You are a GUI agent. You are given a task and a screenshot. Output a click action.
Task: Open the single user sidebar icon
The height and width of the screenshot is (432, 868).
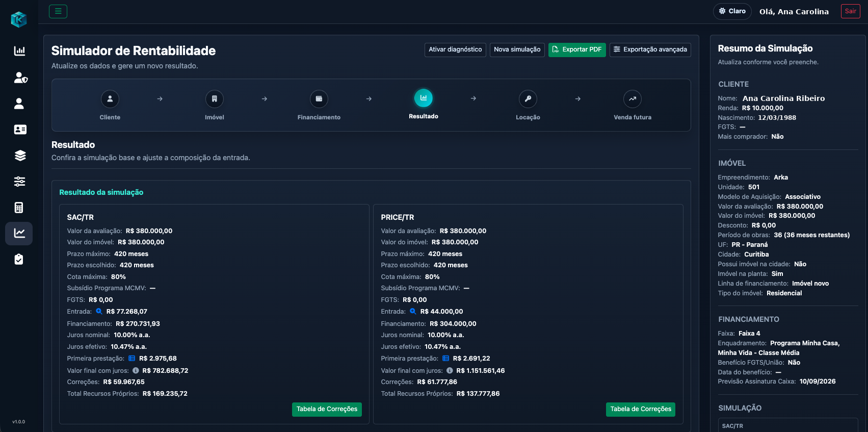19,104
